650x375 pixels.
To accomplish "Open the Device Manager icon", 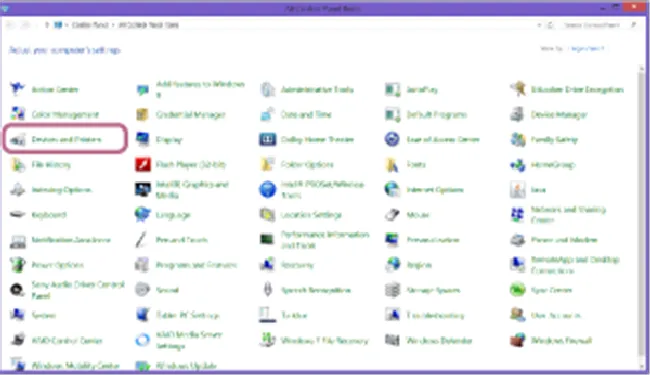I will pos(517,114).
